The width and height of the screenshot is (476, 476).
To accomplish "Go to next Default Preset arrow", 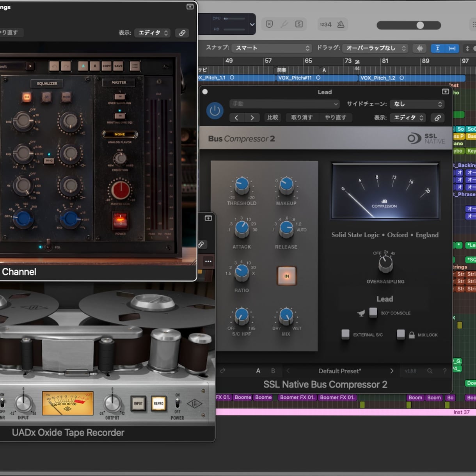I will (392, 371).
